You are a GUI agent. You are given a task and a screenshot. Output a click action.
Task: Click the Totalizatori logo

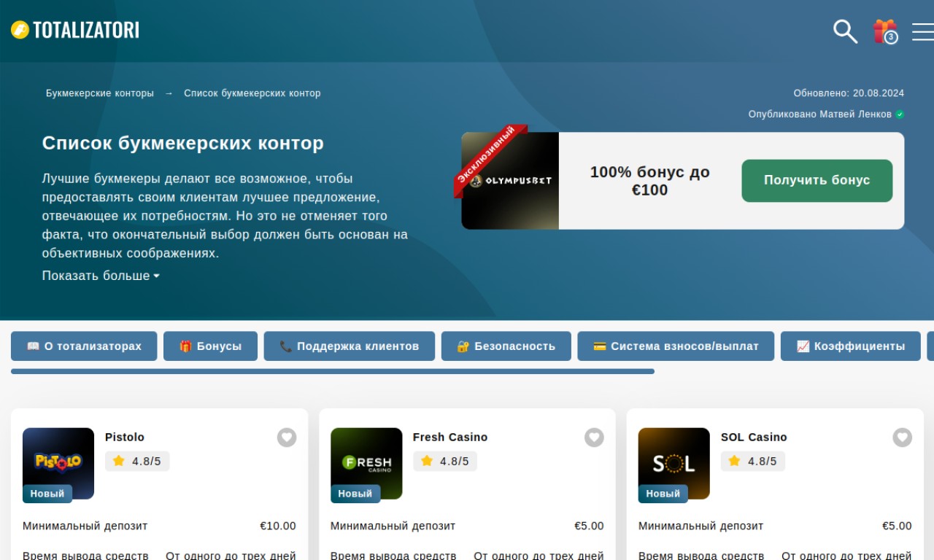[75, 30]
